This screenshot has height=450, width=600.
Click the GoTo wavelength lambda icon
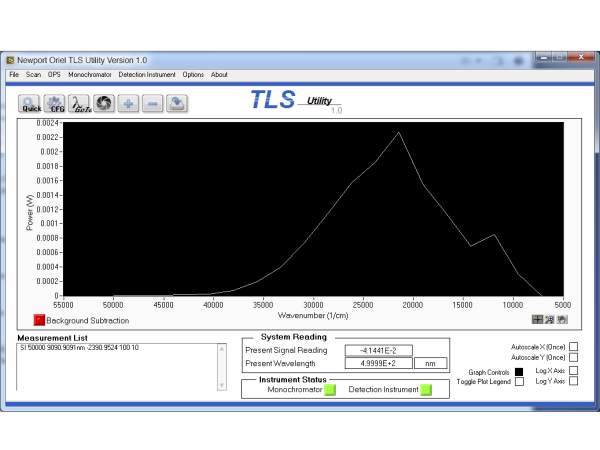click(x=80, y=104)
